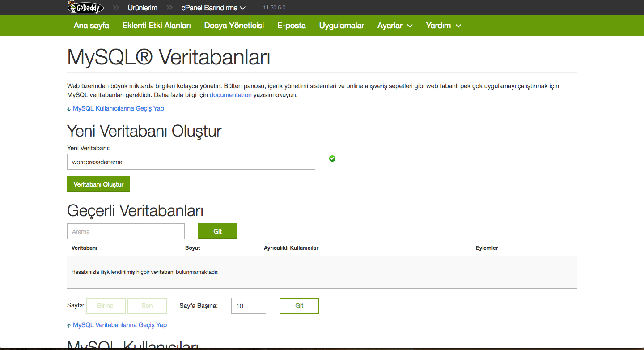
Task: Click the Git button beside search
Action: click(218, 231)
